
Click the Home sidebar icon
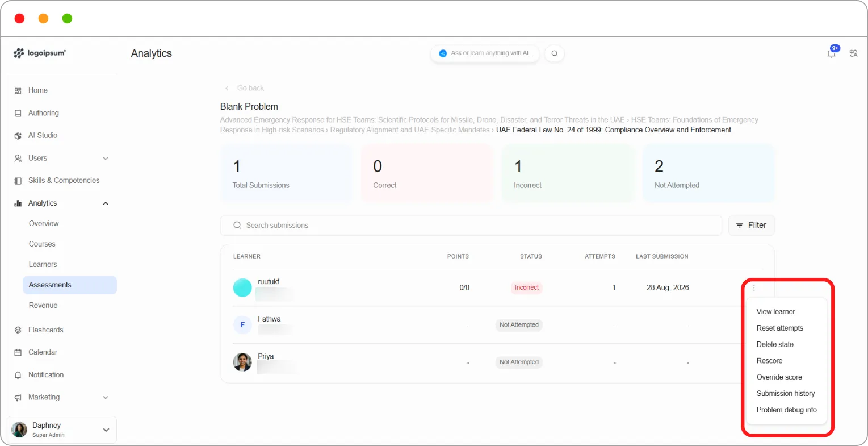(x=18, y=90)
